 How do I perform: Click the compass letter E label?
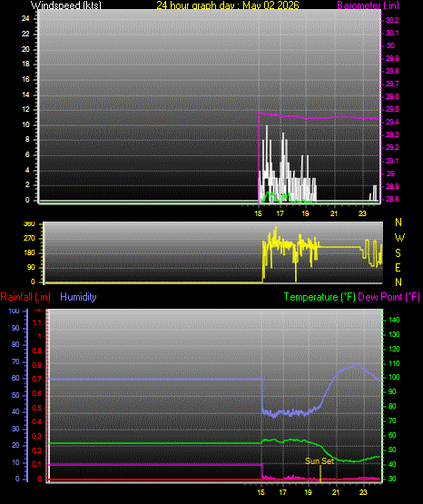tap(398, 267)
